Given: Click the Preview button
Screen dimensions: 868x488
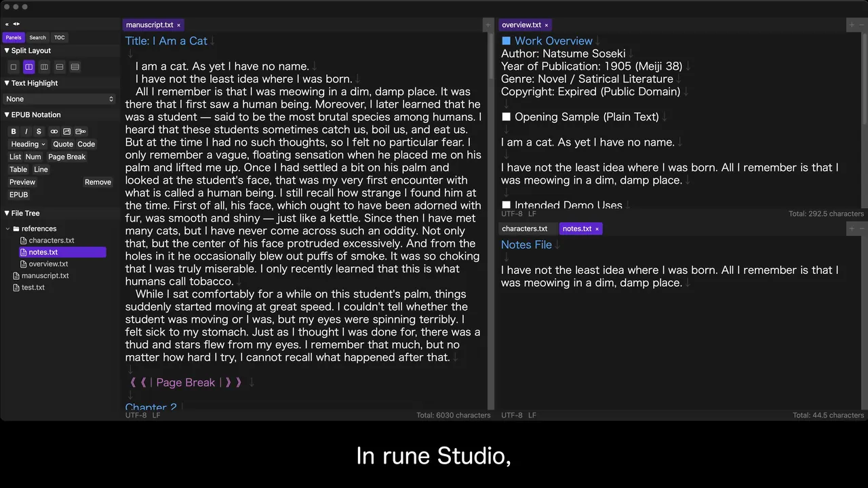Looking at the screenshot, I should click(x=22, y=182).
